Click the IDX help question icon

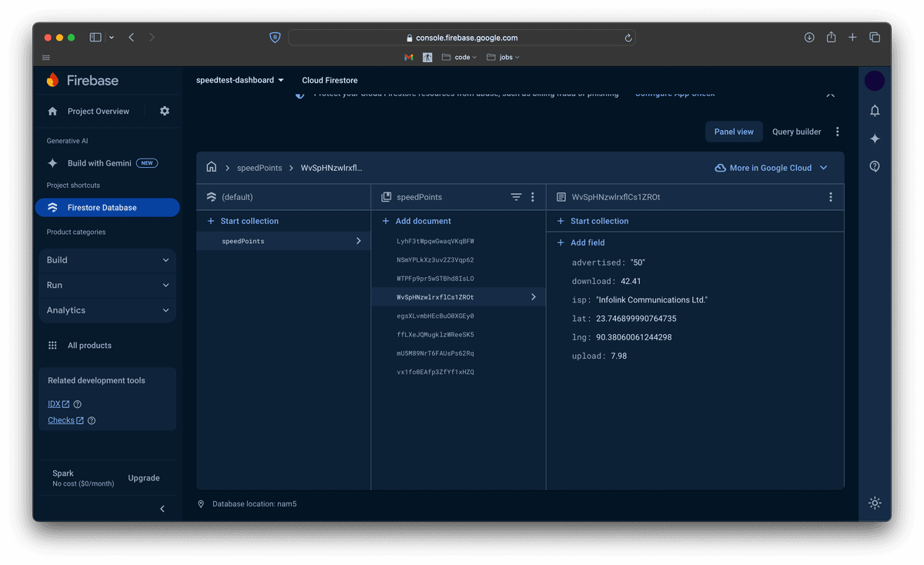coord(77,404)
